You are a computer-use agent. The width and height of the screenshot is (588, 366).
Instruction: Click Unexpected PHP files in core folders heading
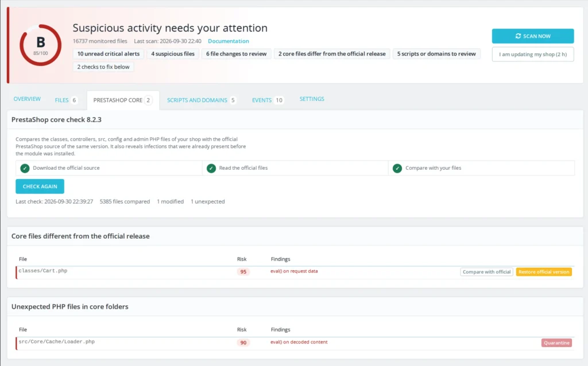point(69,307)
